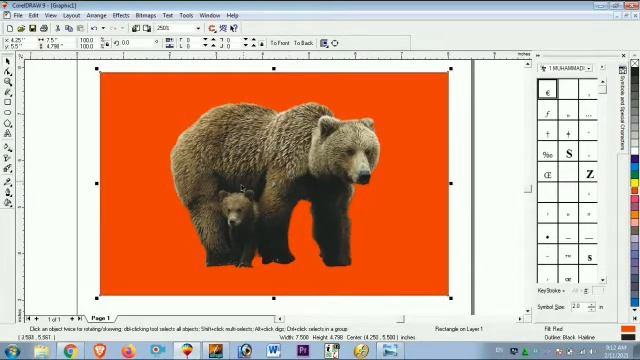Select the Shape tool in the toolbox
This screenshot has width=640, height=360.
pos(8,71)
